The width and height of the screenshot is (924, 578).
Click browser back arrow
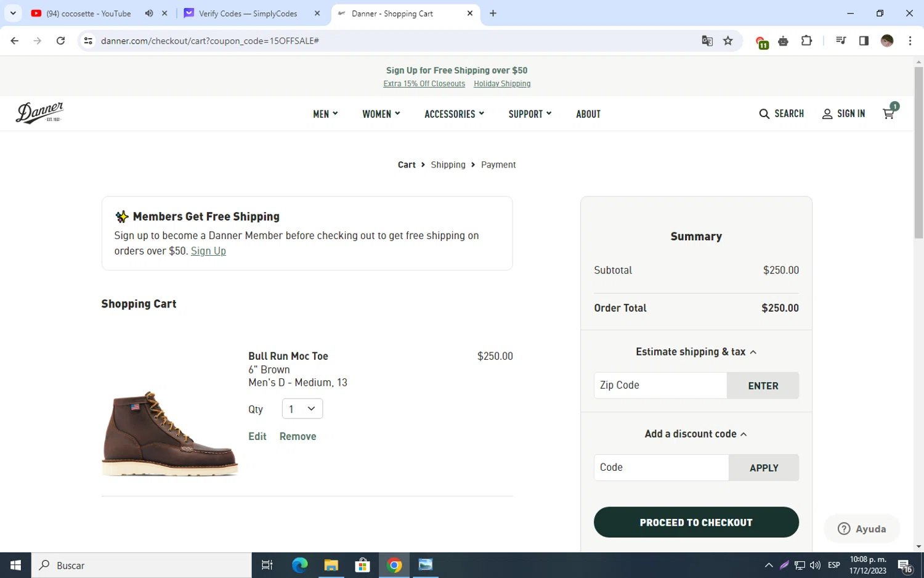pos(15,41)
